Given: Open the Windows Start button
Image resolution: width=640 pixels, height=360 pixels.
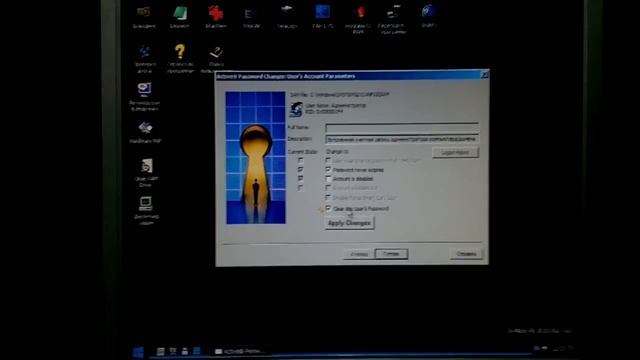Looking at the screenshot, I should [x=138, y=352].
